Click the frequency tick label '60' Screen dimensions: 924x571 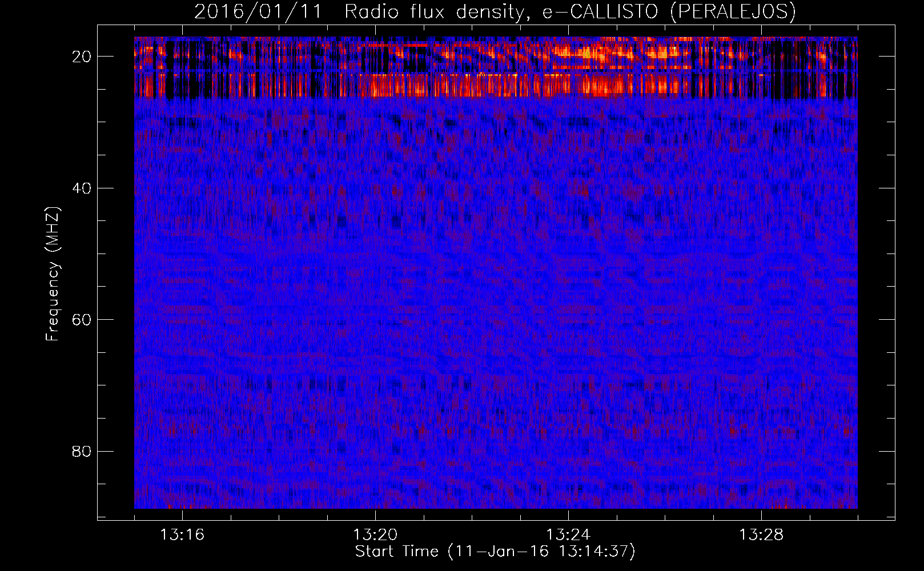[x=82, y=320]
